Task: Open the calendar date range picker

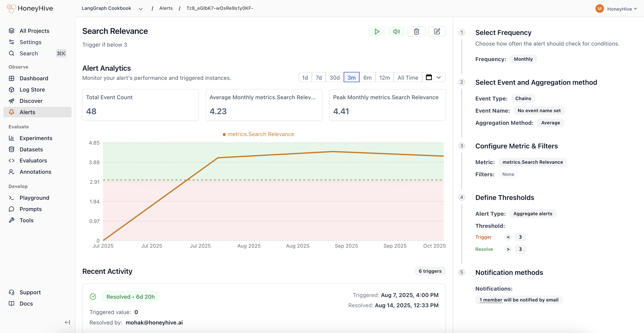Action: (x=429, y=77)
